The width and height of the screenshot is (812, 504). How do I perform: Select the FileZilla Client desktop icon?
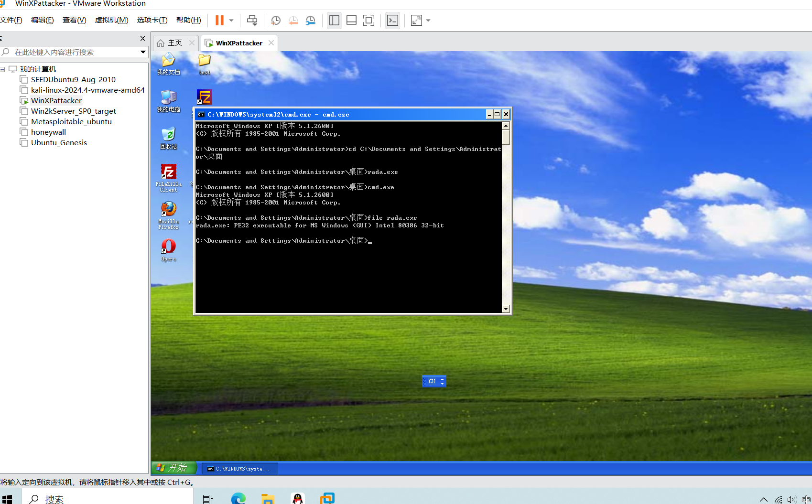coord(168,178)
